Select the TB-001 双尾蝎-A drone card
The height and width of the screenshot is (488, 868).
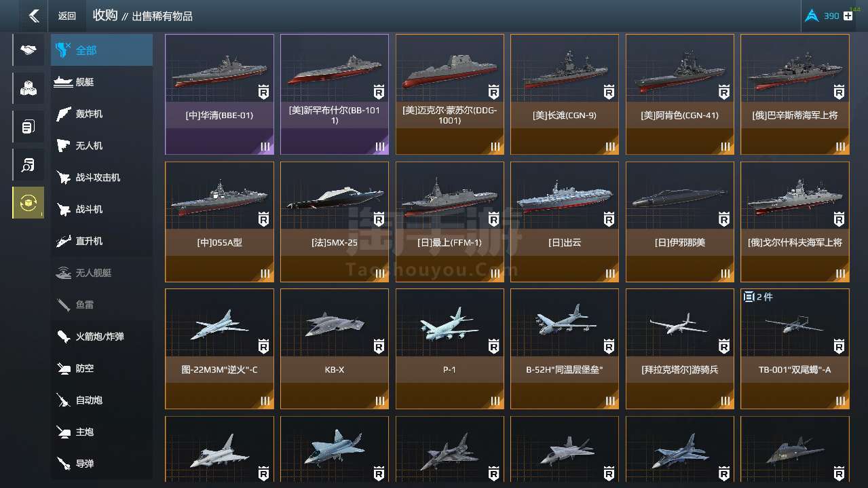point(795,349)
